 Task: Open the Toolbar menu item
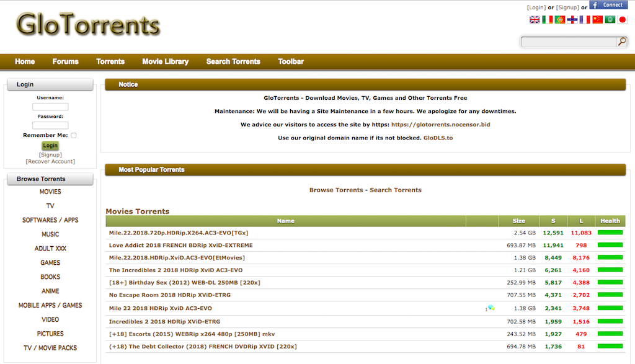(x=291, y=61)
